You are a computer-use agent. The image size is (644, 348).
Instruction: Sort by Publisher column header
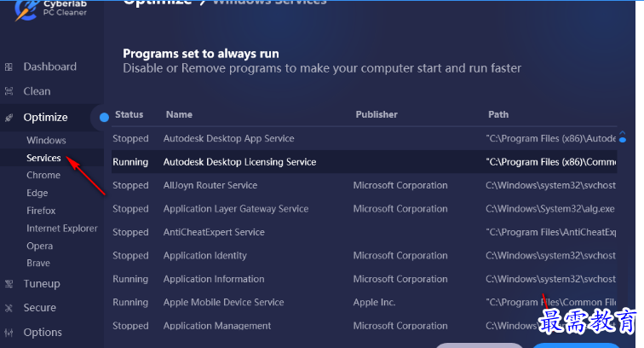(x=377, y=114)
